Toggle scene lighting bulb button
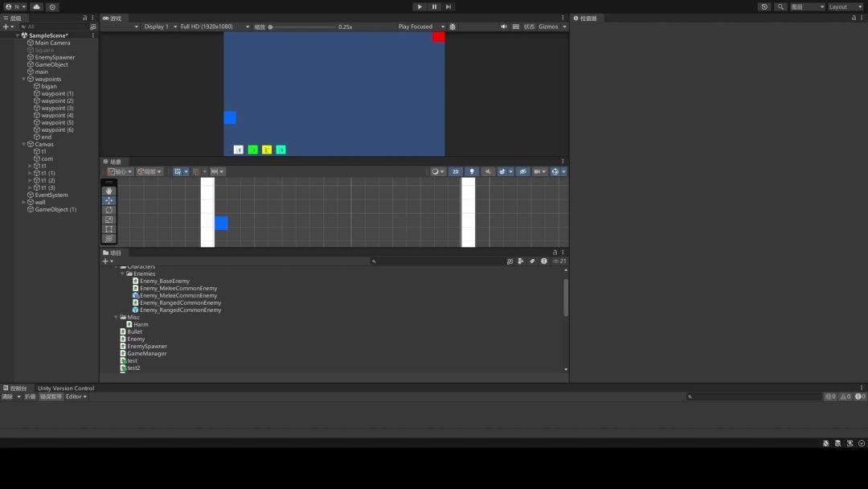This screenshot has height=489, width=868. 472,171
